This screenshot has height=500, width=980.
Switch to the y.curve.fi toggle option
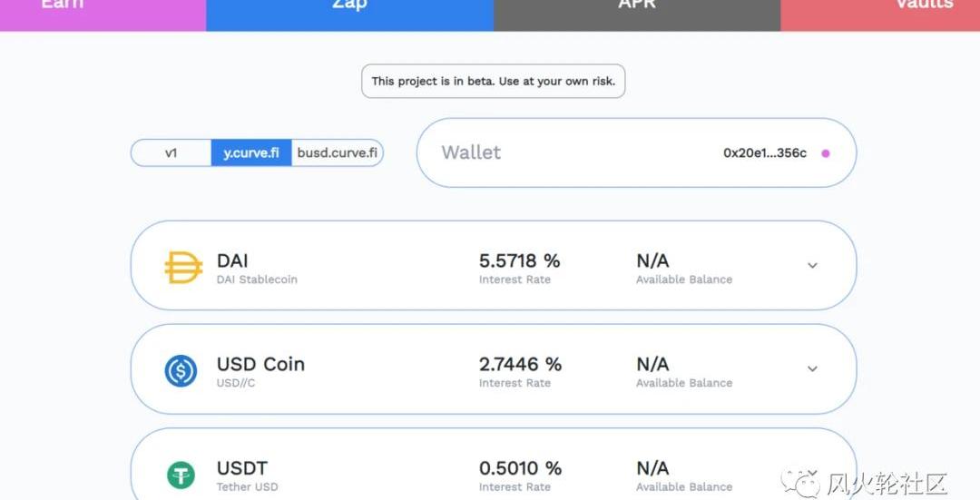(x=251, y=153)
